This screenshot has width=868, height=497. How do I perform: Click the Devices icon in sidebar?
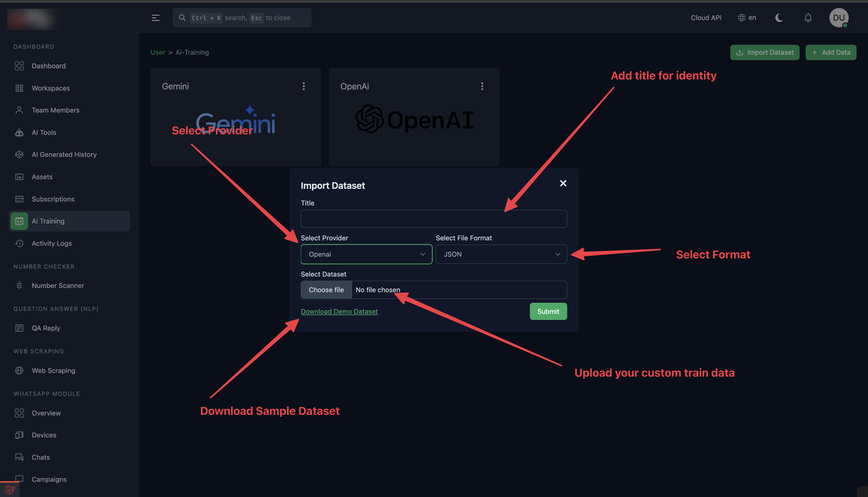coord(19,435)
